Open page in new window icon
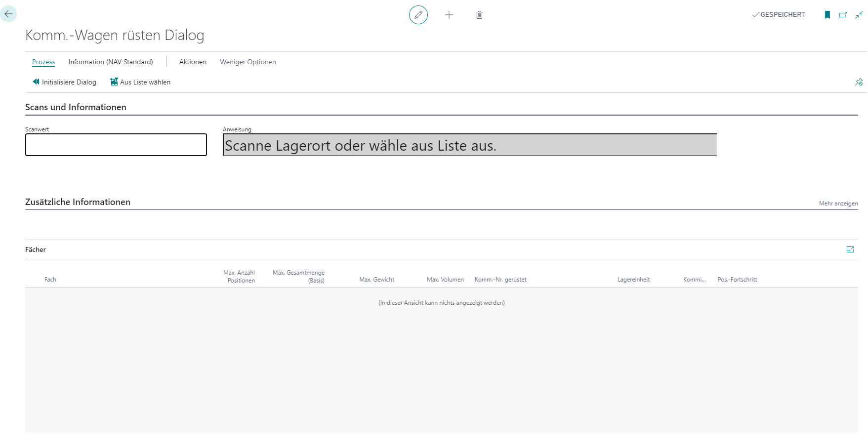 point(843,15)
